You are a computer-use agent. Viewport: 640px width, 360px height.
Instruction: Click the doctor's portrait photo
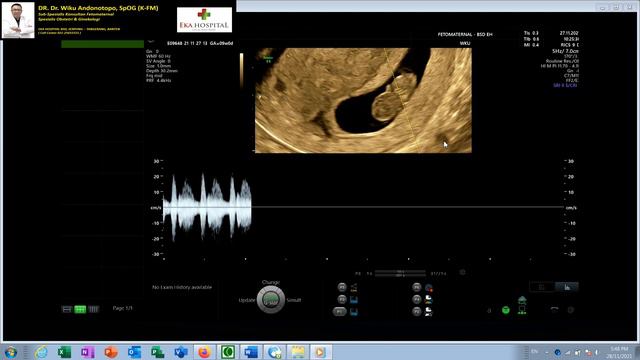click(18, 20)
